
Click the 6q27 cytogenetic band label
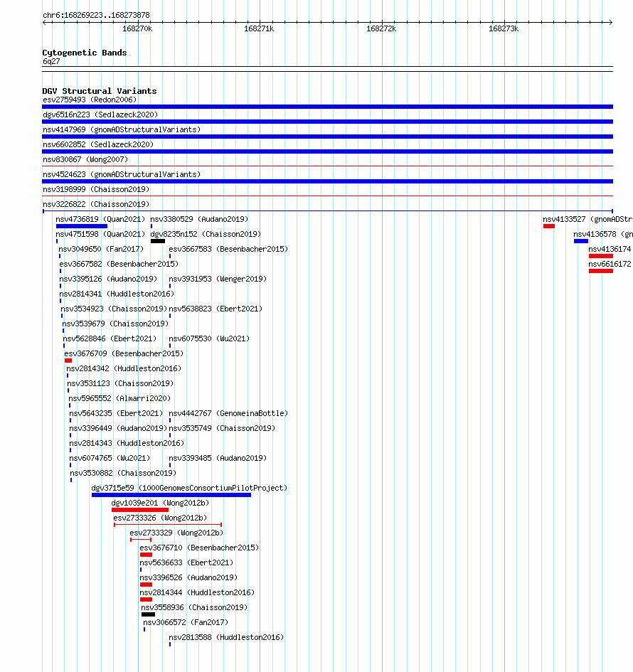51,62
